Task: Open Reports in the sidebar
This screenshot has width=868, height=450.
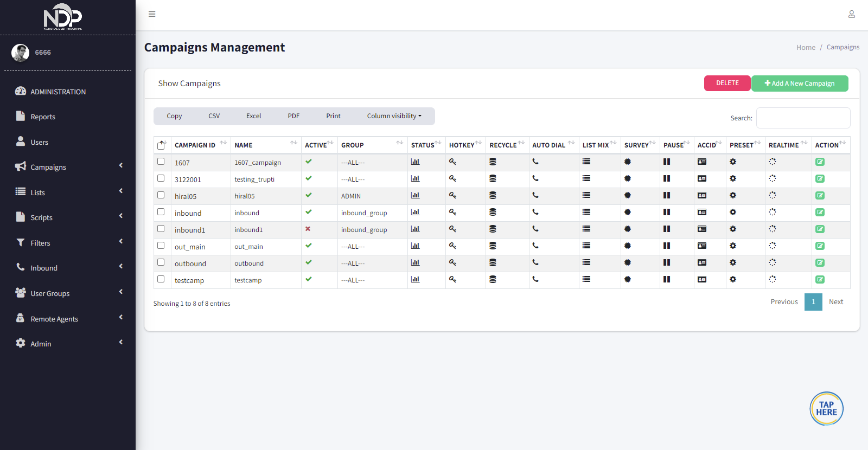Action: (43, 117)
